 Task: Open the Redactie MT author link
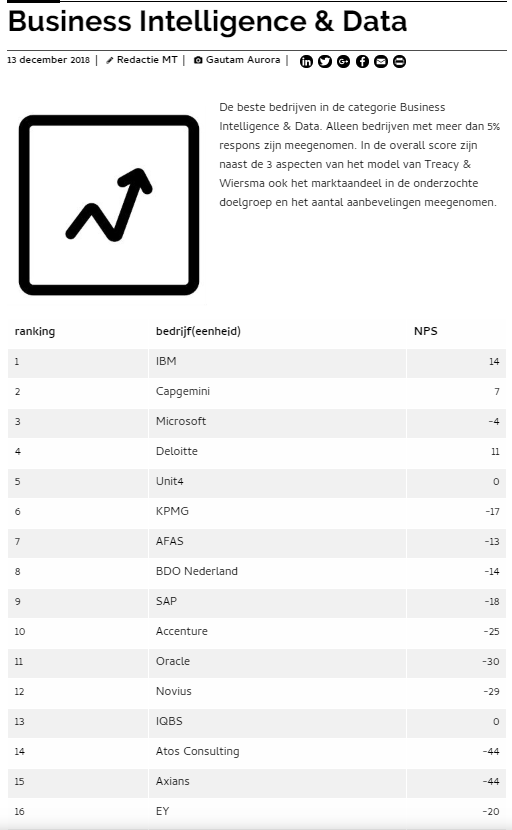click(147, 60)
